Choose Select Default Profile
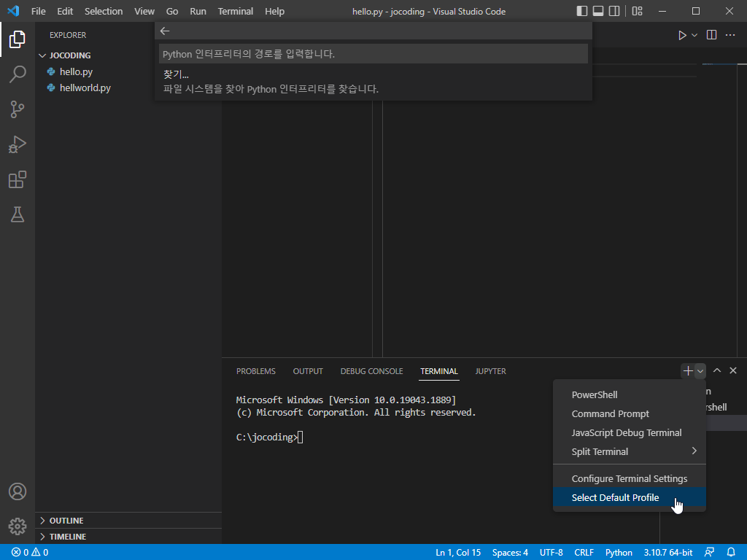The width and height of the screenshot is (747, 560). click(x=630, y=497)
